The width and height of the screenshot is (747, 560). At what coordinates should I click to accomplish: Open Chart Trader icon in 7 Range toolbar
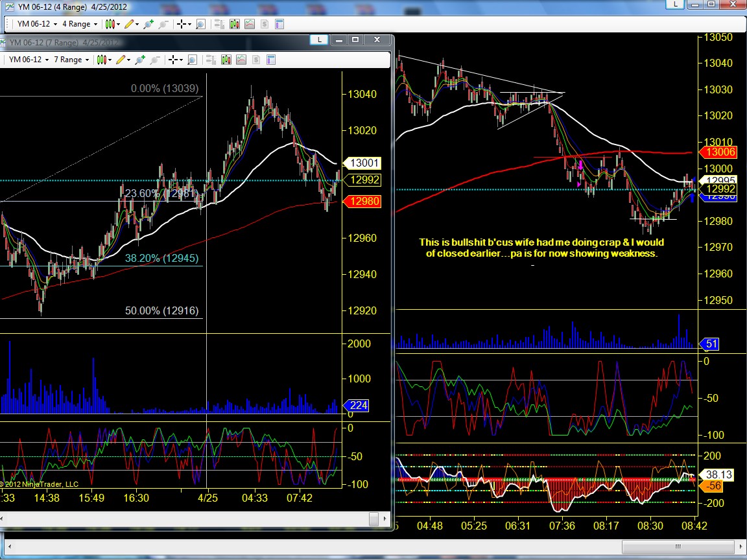(211, 60)
